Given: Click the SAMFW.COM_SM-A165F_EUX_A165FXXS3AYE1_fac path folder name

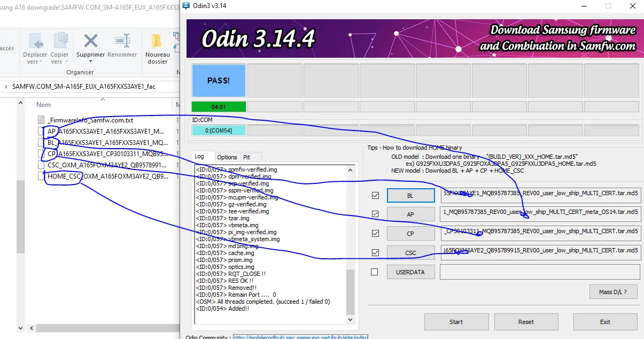Looking at the screenshot, I should 84,87.
